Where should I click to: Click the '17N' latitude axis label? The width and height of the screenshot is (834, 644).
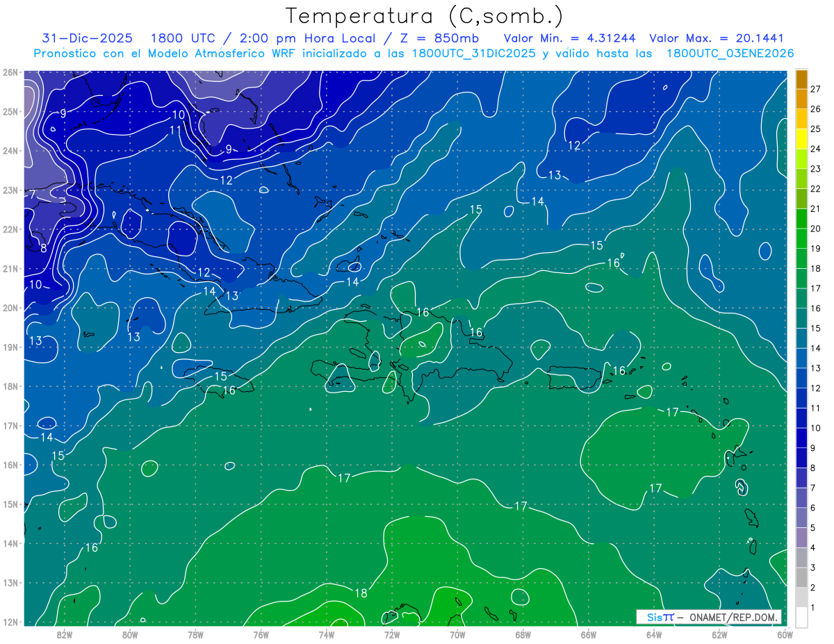(10, 426)
